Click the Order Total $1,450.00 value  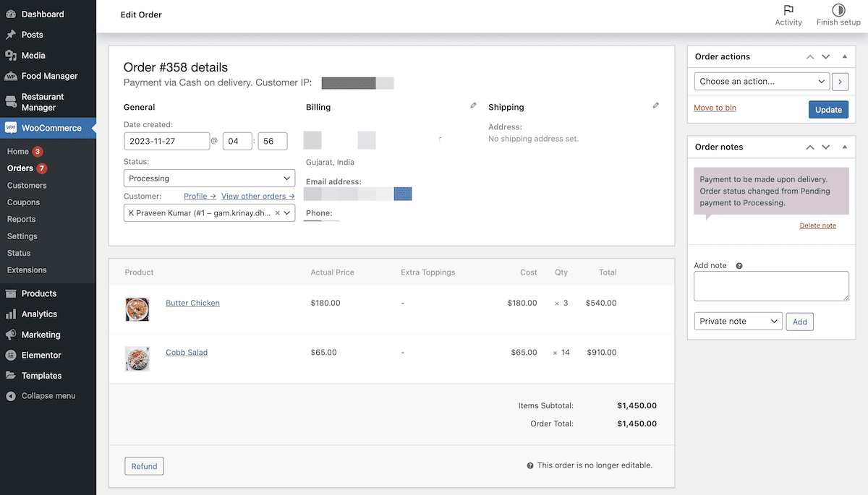[x=637, y=423]
